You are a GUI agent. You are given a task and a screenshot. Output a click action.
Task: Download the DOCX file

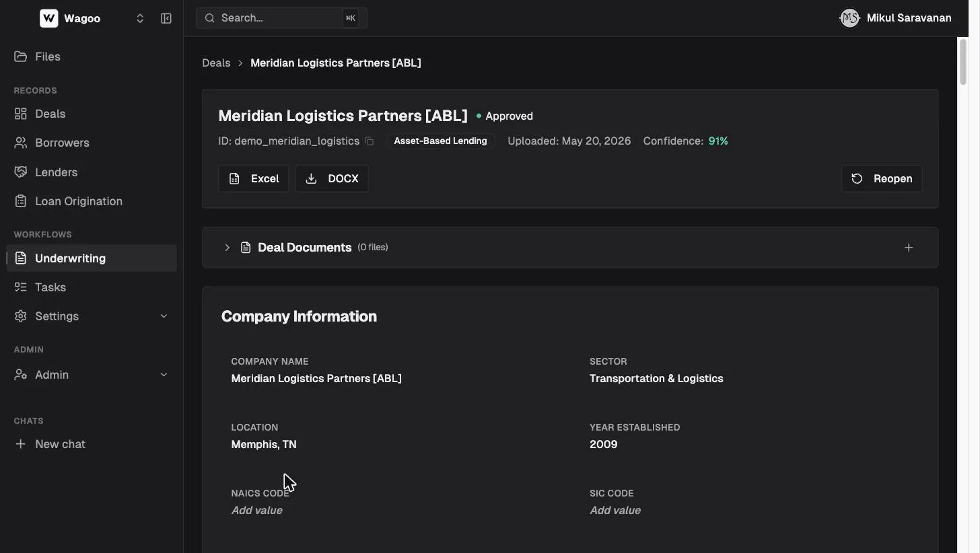[x=332, y=178]
